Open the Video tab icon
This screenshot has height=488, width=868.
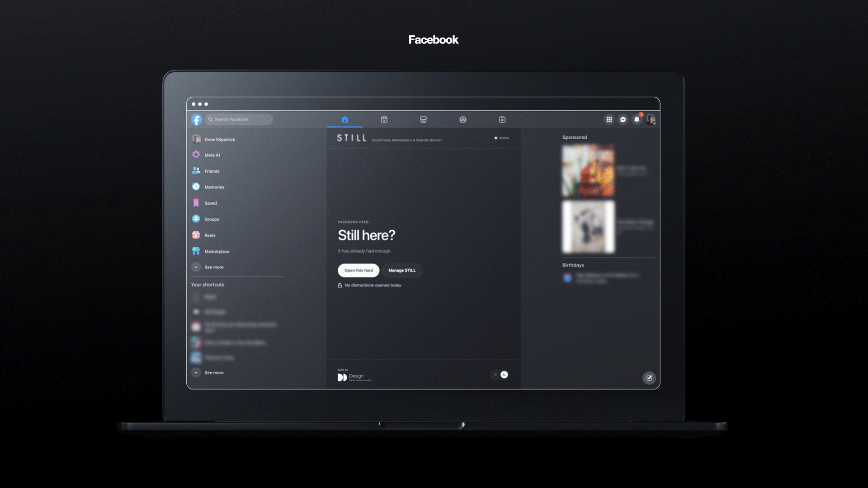click(384, 120)
